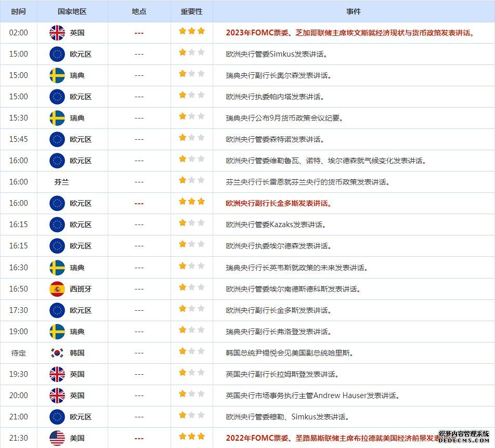The image size is (495, 448).
Task: Click the EU flag in the 17:30 row
Action: (x=57, y=310)
